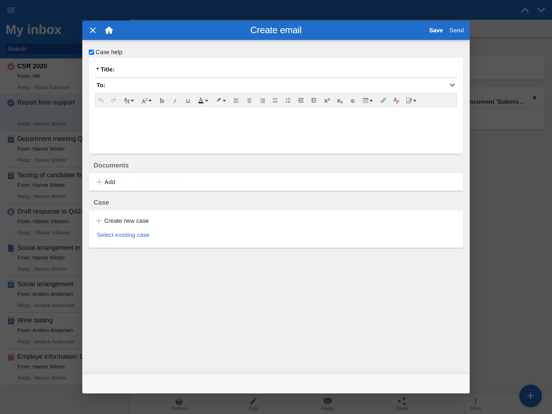Click the checkbox icon of Wine tasting

coord(11,321)
